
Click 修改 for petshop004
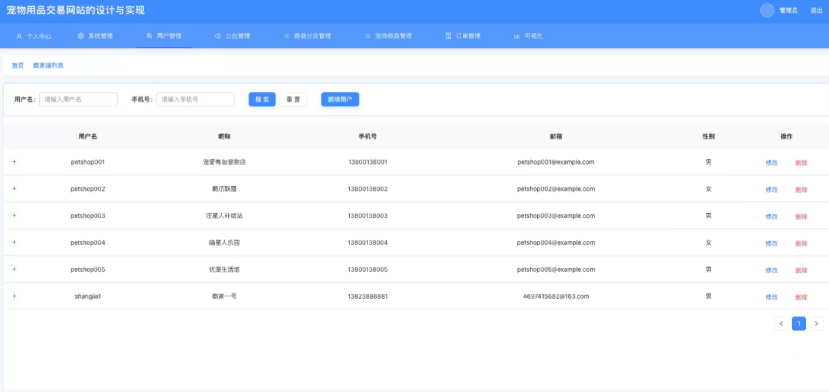771,244
